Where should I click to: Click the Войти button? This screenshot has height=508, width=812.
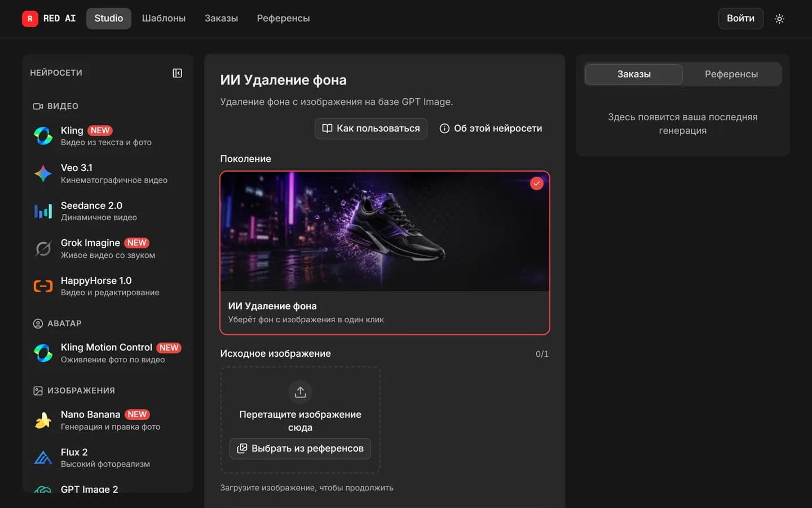pyautogui.click(x=740, y=19)
